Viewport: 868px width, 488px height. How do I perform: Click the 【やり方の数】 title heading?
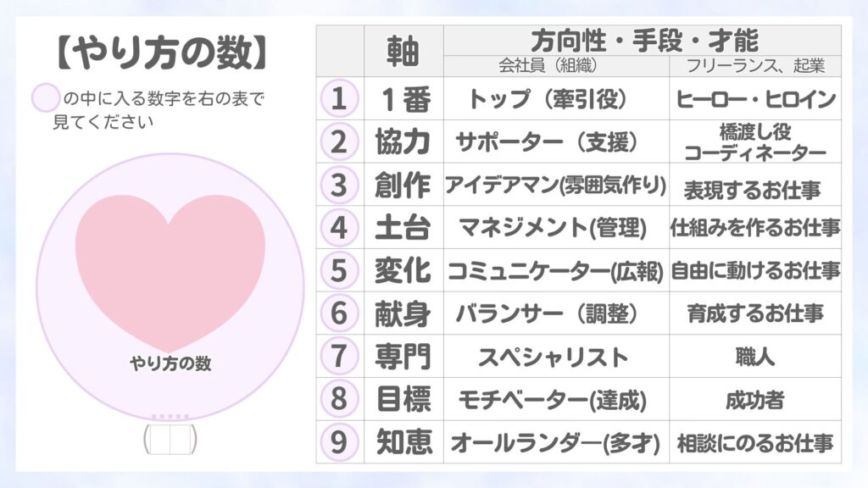(160, 53)
